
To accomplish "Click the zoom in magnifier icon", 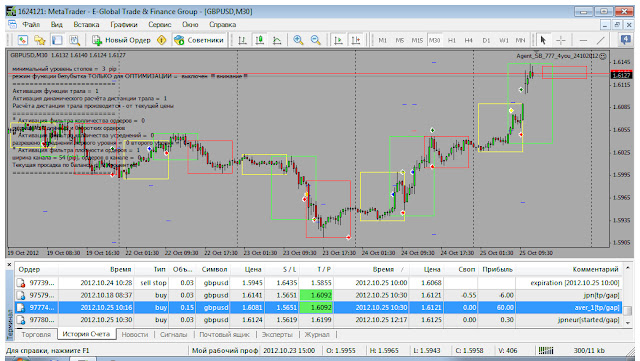I will point(298,40).
